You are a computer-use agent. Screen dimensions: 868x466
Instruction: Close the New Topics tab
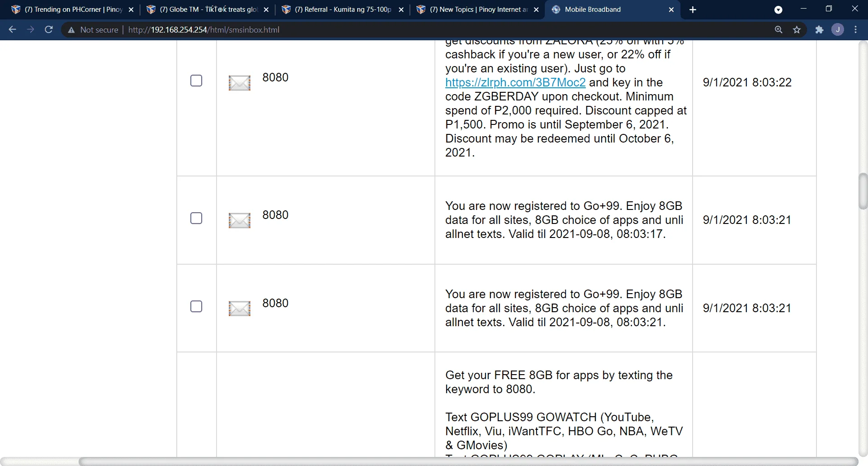[x=536, y=10]
